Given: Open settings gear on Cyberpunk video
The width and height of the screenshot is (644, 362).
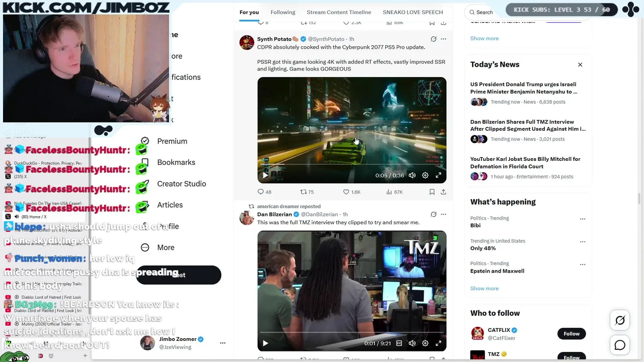Looking at the screenshot, I should 425,175.
